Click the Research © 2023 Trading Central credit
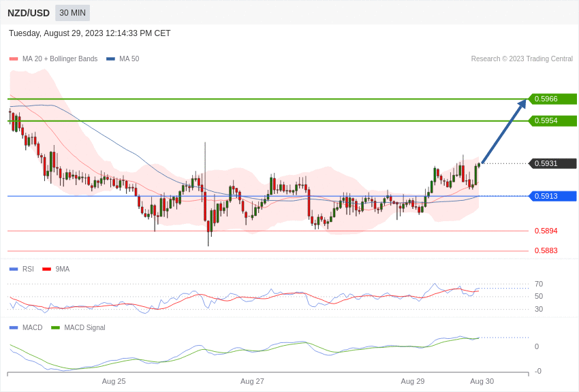The image size is (579, 392). click(x=522, y=59)
